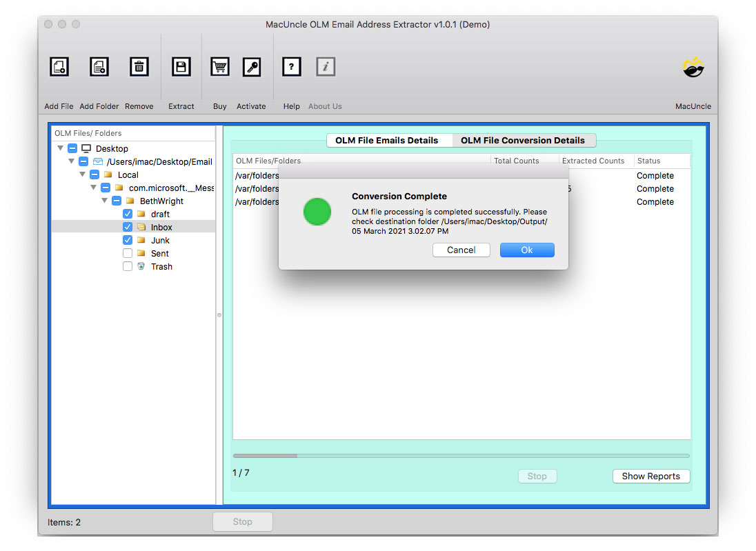This screenshot has width=756, height=551.
Task: Click the Remove trash icon
Action: (139, 66)
